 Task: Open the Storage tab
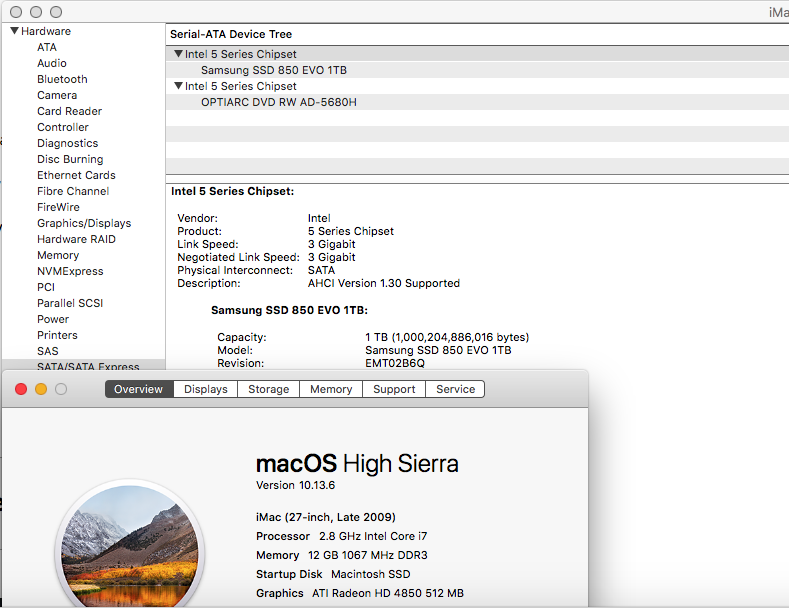(x=268, y=389)
